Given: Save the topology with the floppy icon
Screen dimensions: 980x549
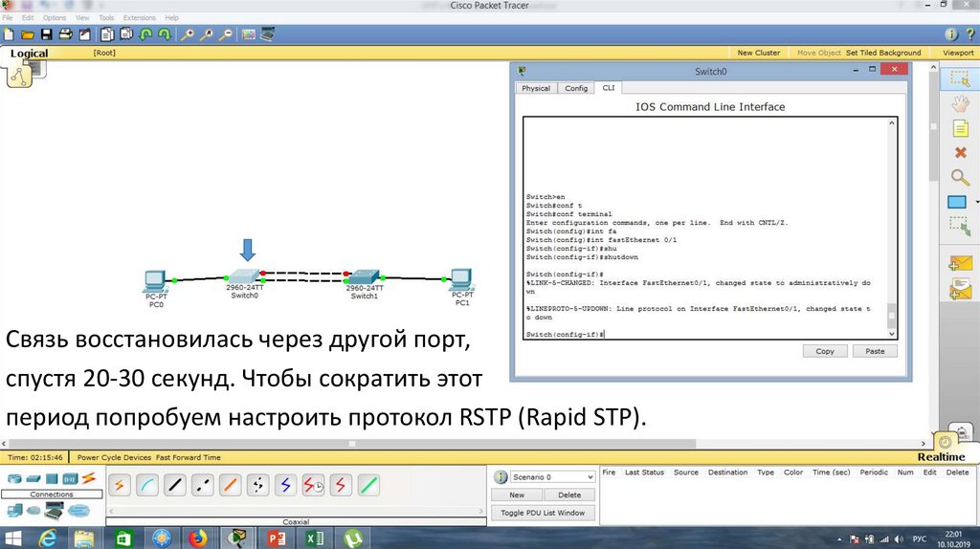Looking at the screenshot, I should [x=46, y=34].
